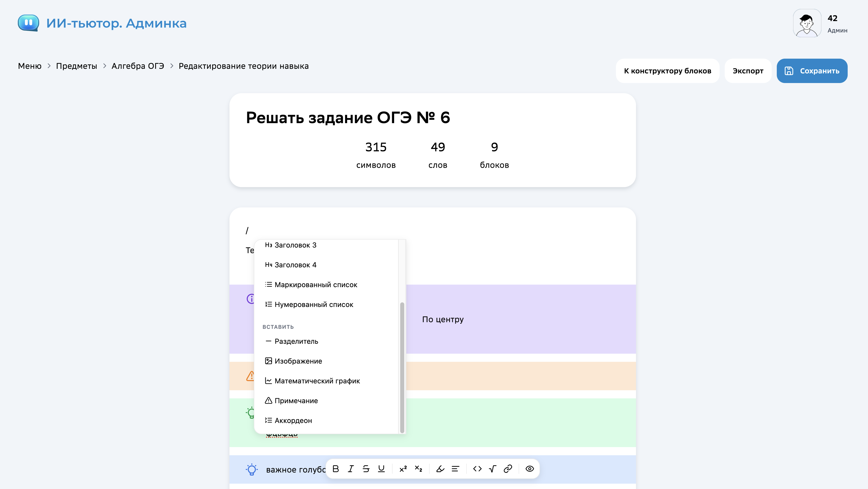868x489 pixels.
Task: Apply superscript formatting
Action: 403,469
